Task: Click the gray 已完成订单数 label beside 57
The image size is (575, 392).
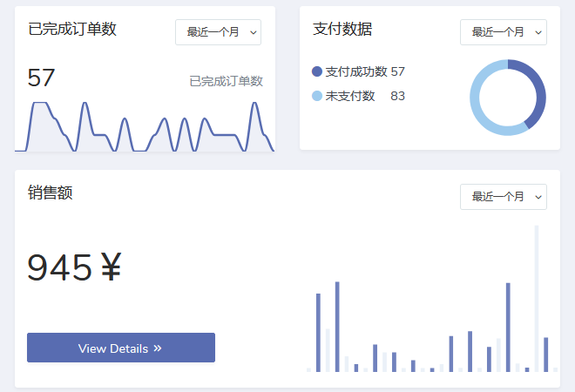Action: [x=226, y=81]
